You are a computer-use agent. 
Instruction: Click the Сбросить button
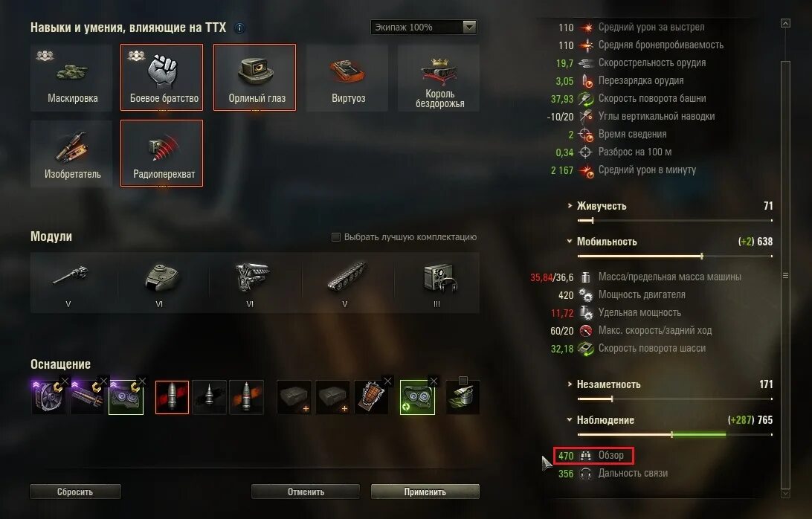click(x=76, y=491)
